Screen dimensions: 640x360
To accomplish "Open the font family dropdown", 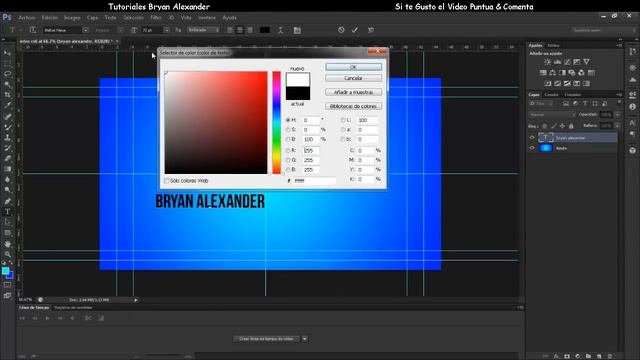I will pos(85,30).
